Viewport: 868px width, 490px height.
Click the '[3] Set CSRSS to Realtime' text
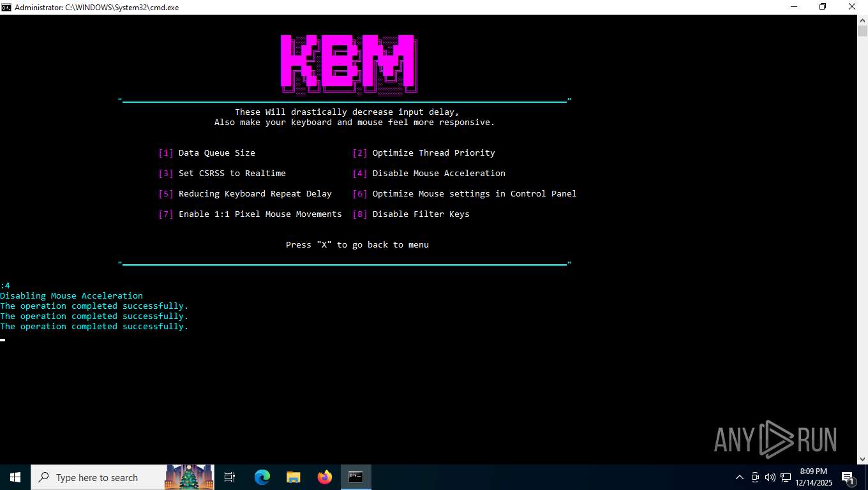click(222, 174)
